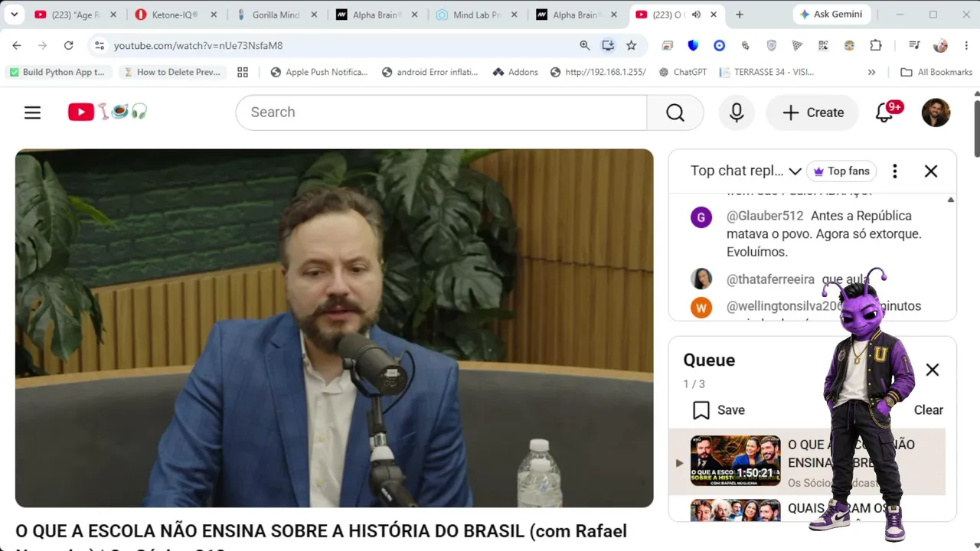Open the 192.168.1.255 bookmark

[x=598, y=72]
